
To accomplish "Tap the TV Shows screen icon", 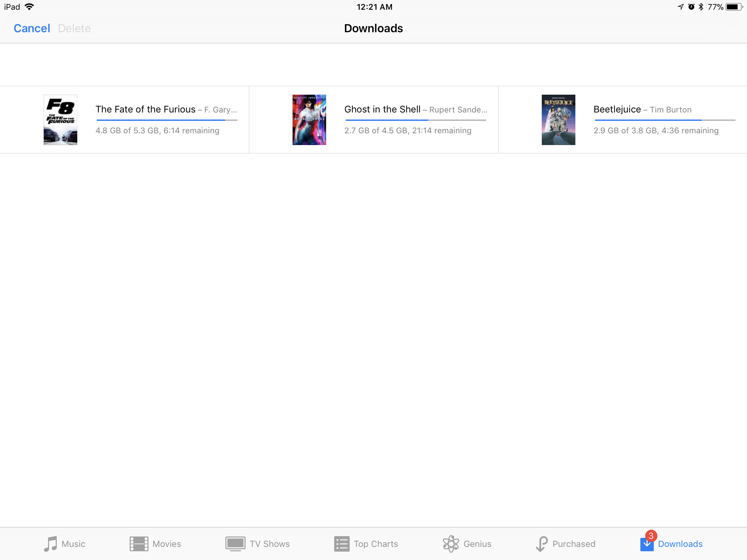I will (235, 544).
